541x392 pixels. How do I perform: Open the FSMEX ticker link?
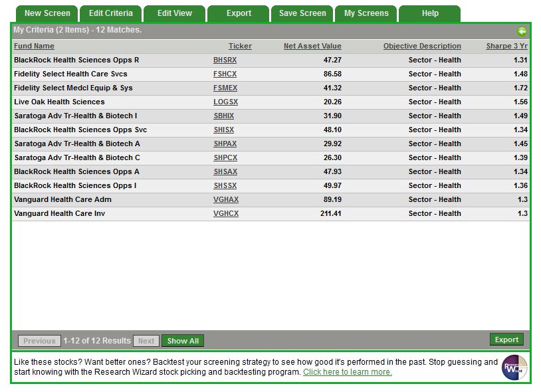pos(225,88)
